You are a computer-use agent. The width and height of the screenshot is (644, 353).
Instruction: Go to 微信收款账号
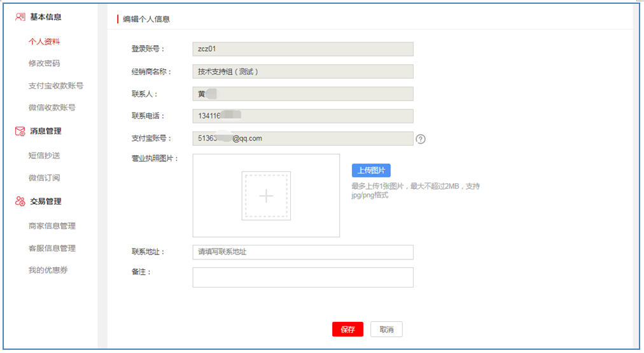click(x=52, y=107)
